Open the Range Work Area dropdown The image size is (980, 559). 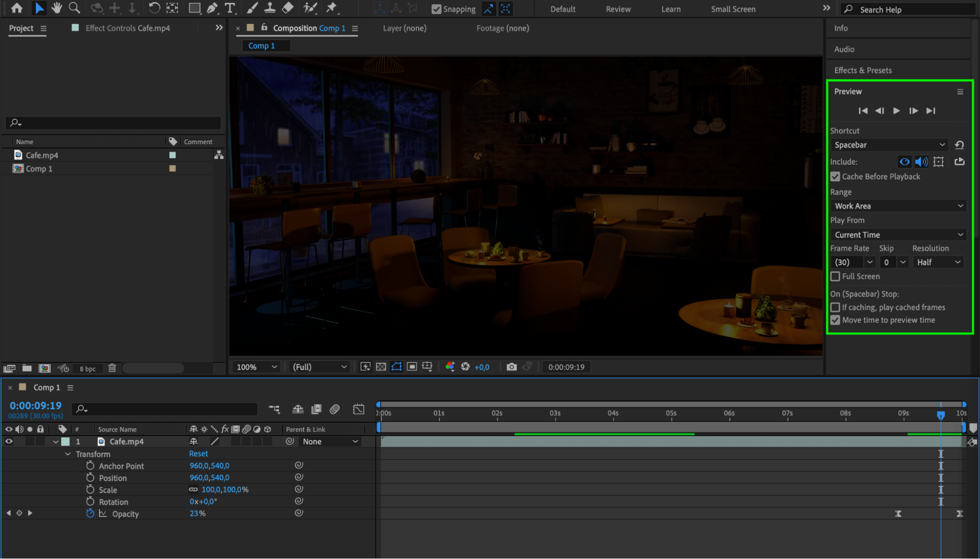898,206
